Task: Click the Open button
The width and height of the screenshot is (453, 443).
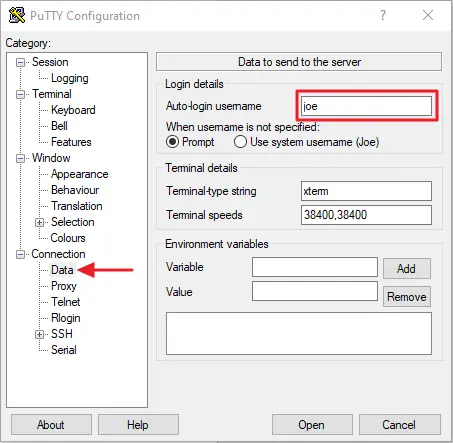Action: 312,425
